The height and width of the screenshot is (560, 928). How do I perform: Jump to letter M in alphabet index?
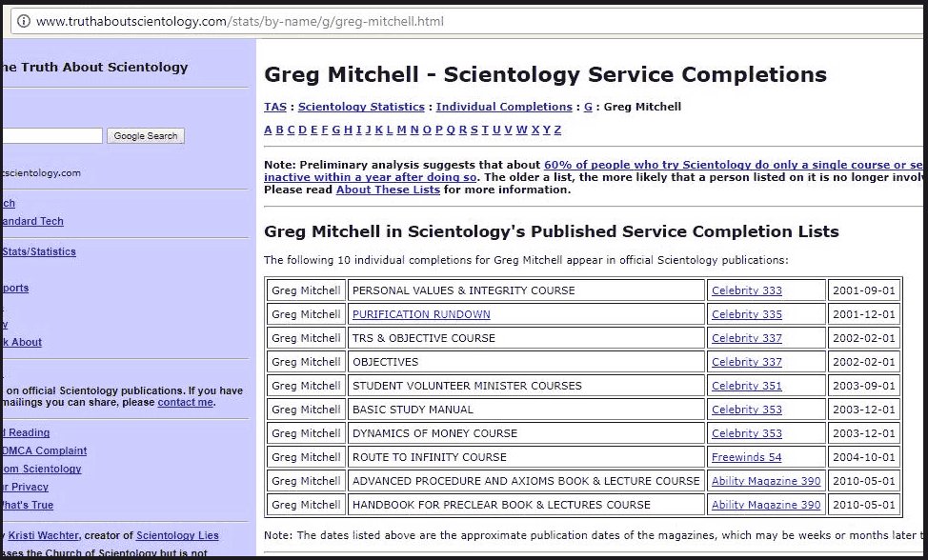[401, 130]
